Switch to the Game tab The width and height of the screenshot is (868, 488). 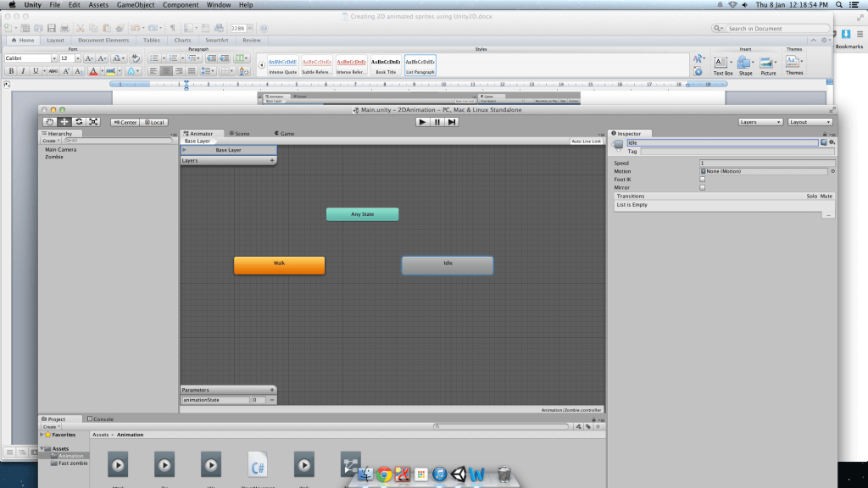coord(285,133)
